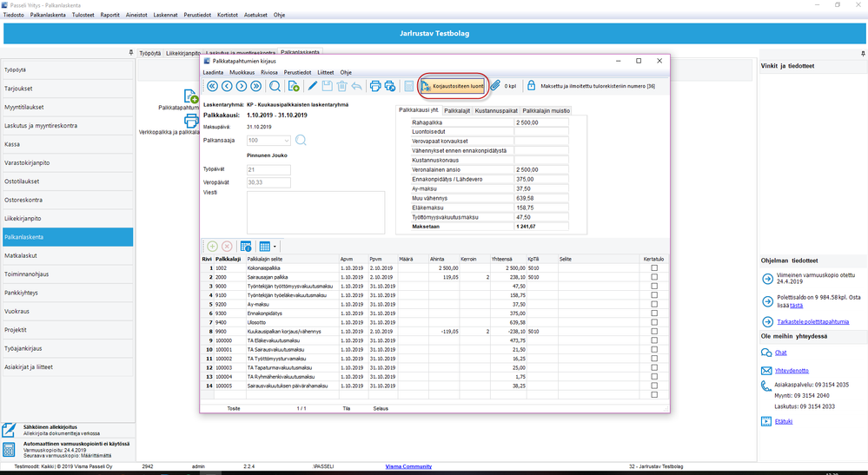
Task: Click the printer icon in the toolbar
Action: [x=375, y=86]
